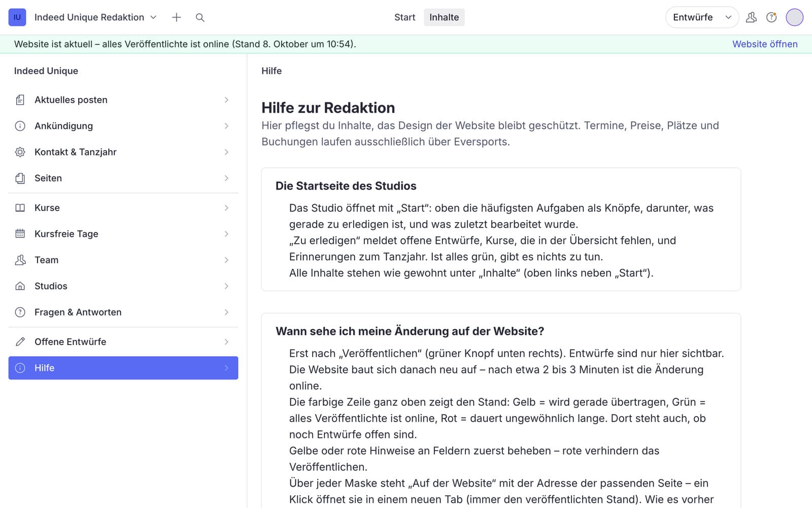This screenshot has height=508, width=812.
Task: Open the Kursfreie Tage entry
Action: coord(123,234)
